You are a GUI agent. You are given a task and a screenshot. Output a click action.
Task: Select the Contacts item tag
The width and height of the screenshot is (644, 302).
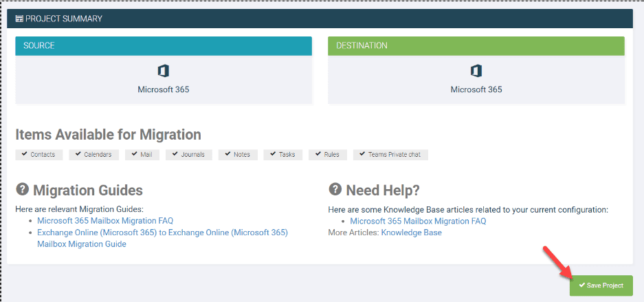click(x=39, y=155)
